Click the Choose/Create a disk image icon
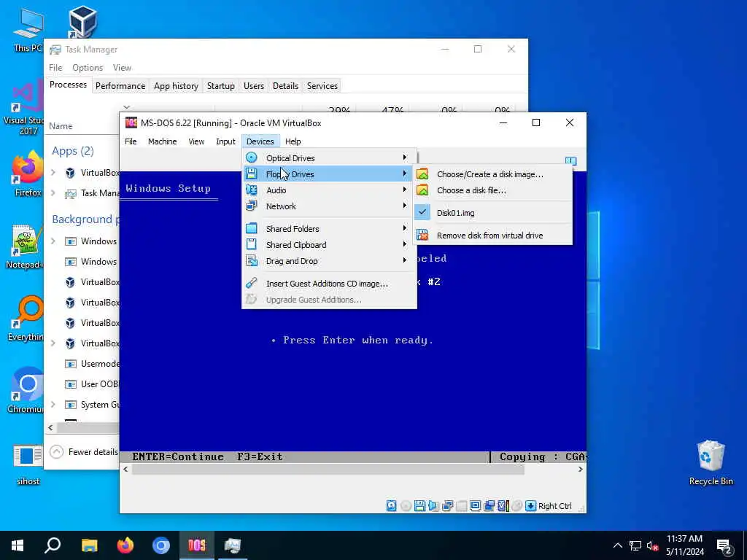Image resolution: width=747 pixels, height=560 pixels. pyautogui.click(x=422, y=174)
